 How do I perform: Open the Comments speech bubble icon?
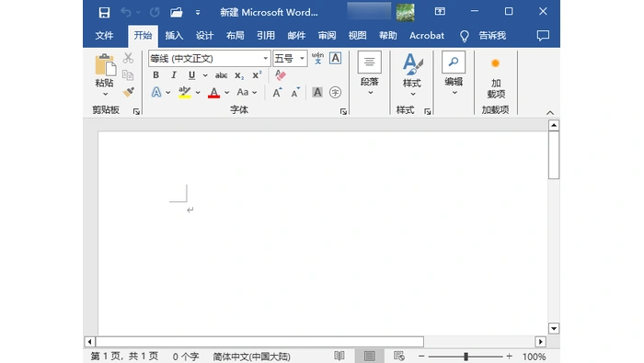click(543, 36)
